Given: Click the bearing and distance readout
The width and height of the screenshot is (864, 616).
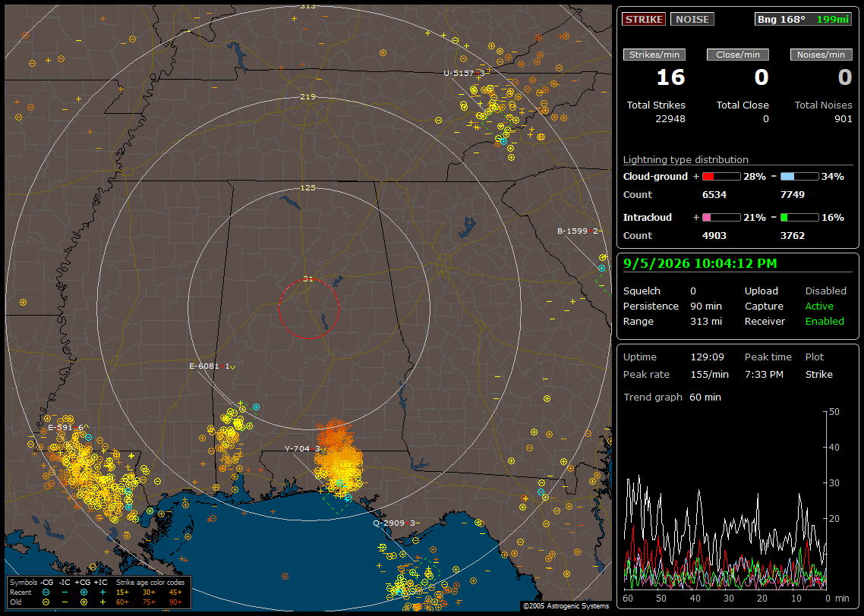Looking at the screenshot, I should pyautogui.click(x=803, y=19).
